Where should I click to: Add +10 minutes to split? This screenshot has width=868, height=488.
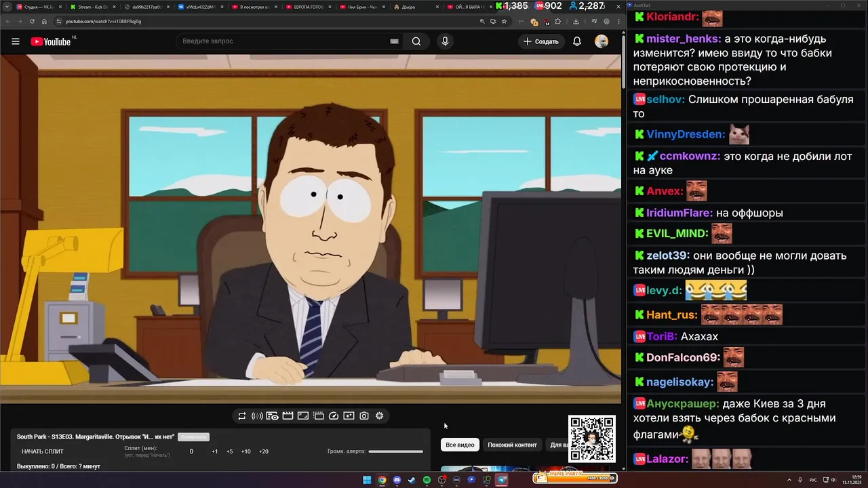click(246, 451)
